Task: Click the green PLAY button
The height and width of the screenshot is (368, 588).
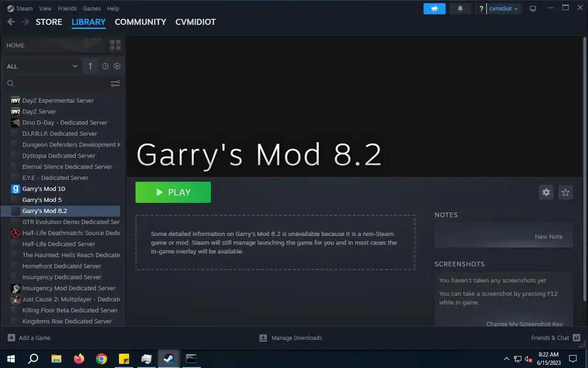Action: click(173, 192)
